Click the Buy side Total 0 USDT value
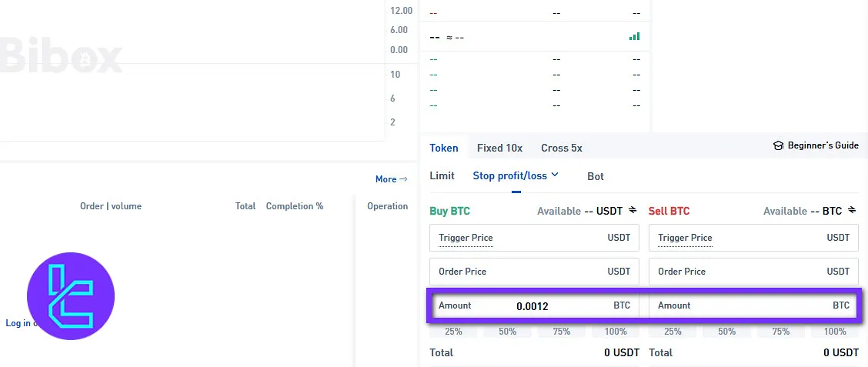Image resolution: width=868 pixels, height=367 pixels. point(622,352)
